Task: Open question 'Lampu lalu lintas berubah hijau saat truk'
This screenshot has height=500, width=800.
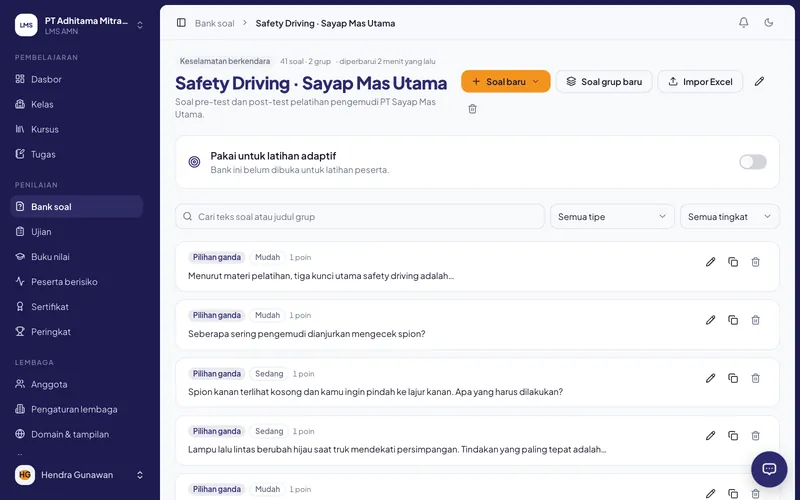Action: 397,449
